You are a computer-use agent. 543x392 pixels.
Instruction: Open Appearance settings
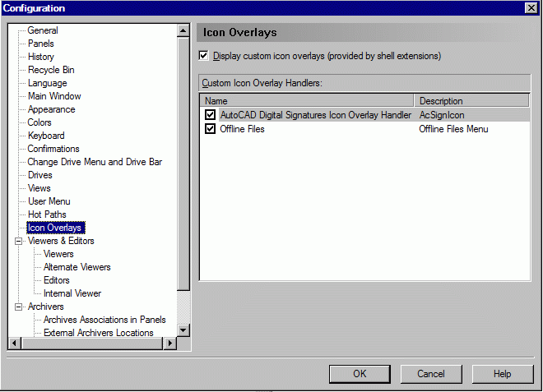point(51,109)
